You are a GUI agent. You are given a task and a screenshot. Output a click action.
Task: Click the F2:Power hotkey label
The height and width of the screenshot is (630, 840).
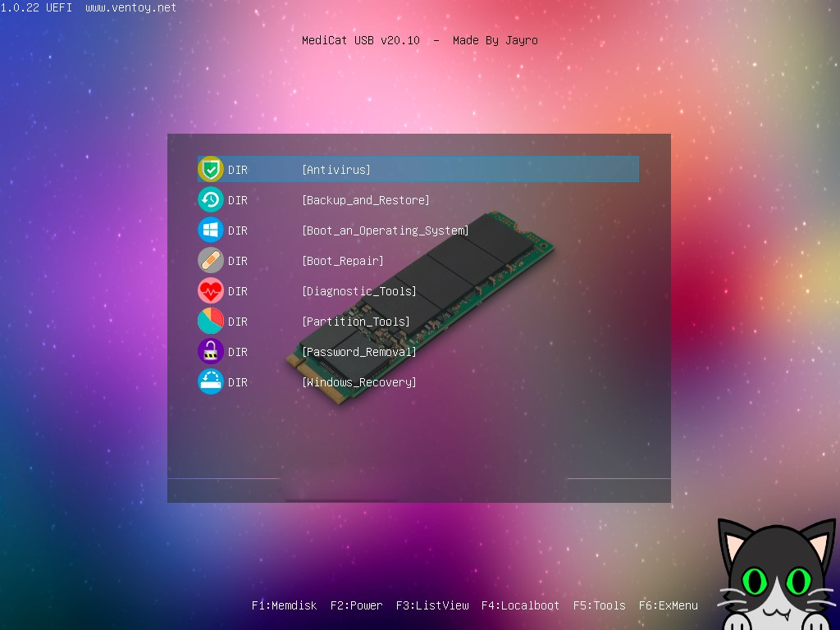[356, 605]
